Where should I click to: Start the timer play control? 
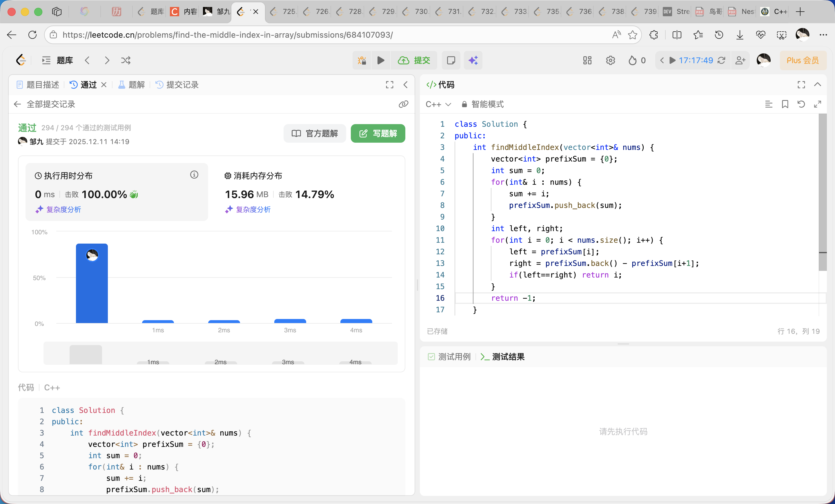click(x=672, y=60)
